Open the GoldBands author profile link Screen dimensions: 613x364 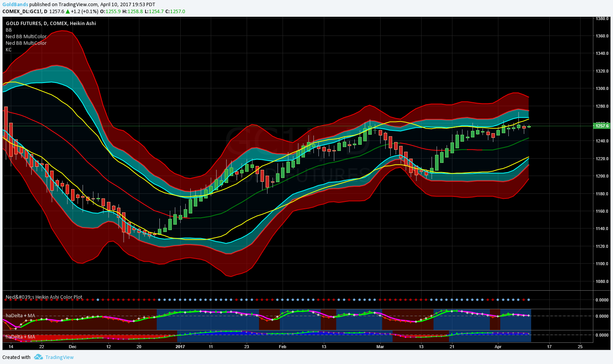pos(15,5)
